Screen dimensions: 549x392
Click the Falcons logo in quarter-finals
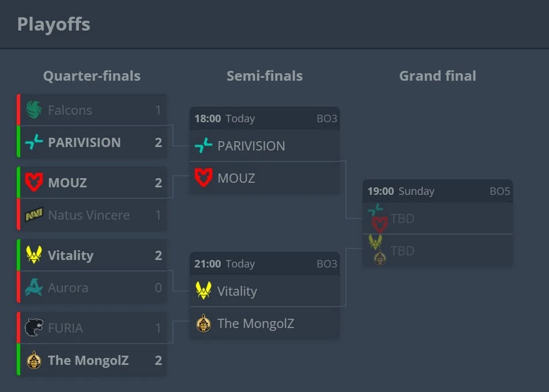(34, 110)
